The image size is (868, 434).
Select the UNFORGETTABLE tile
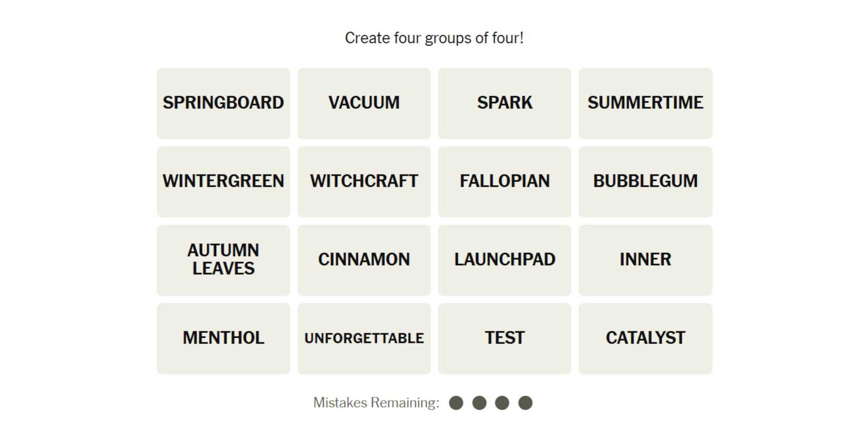click(364, 338)
